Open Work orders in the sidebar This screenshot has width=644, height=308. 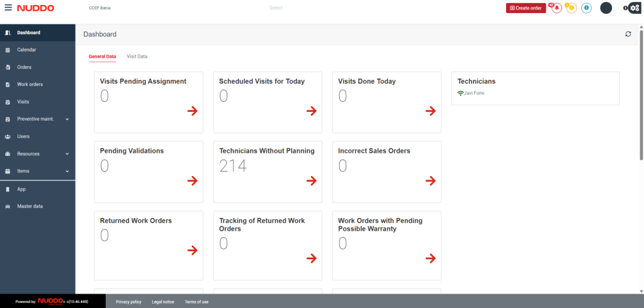(x=30, y=84)
